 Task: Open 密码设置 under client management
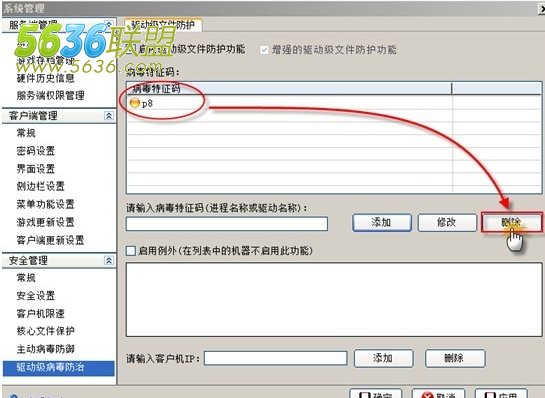point(36,151)
